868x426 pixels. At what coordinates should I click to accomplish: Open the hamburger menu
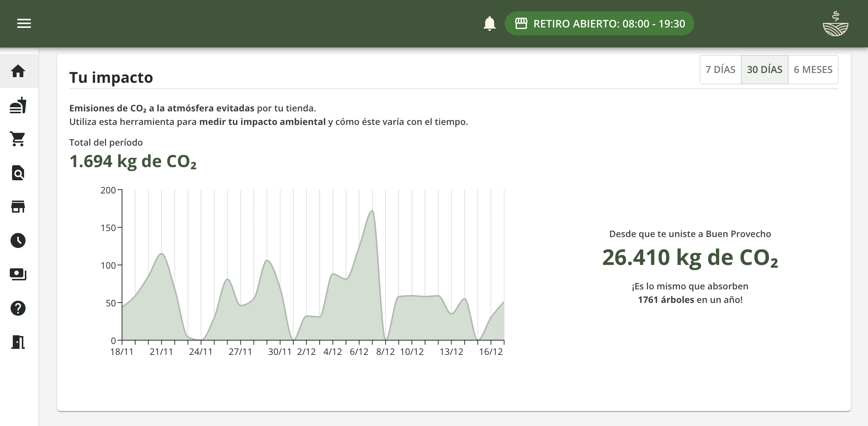(x=24, y=24)
